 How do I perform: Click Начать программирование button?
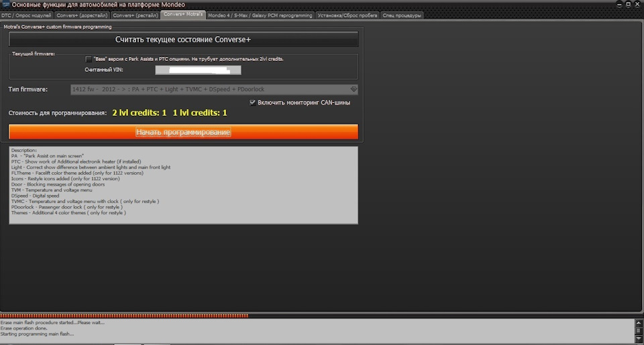(x=183, y=132)
